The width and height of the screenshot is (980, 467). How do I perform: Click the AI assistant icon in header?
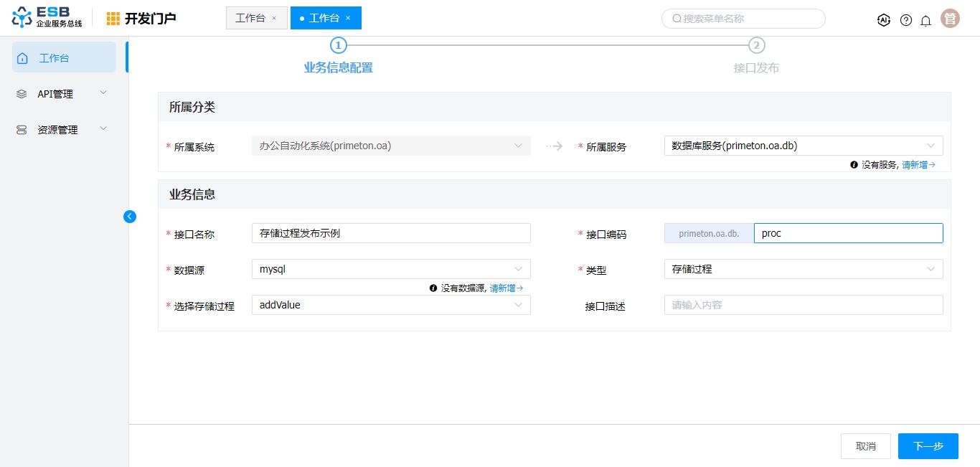(x=884, y=20)
